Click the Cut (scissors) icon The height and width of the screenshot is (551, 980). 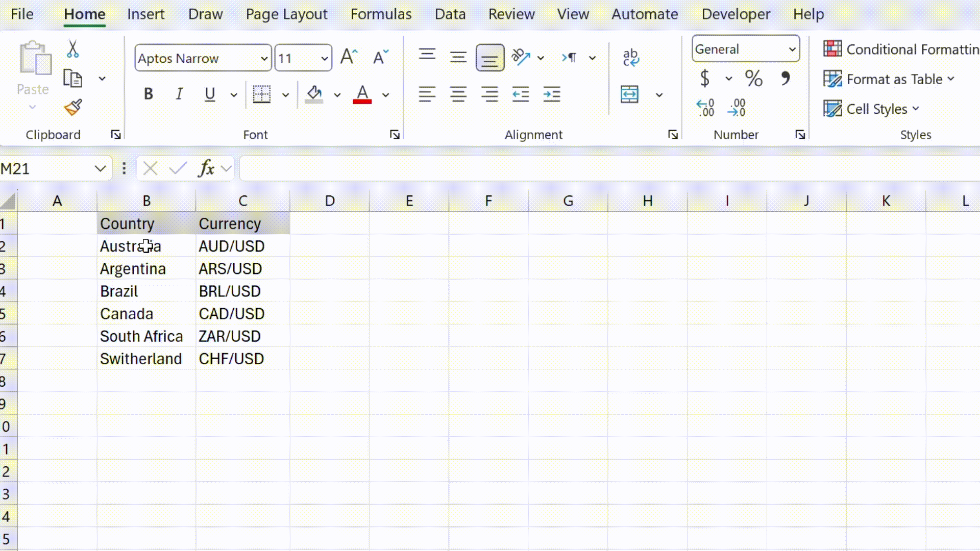coord(72,47)
